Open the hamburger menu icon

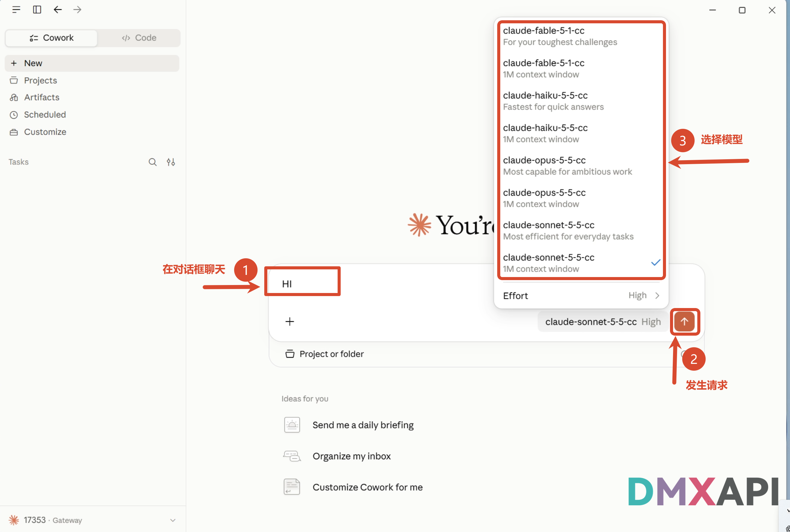[x=16, y=10]
